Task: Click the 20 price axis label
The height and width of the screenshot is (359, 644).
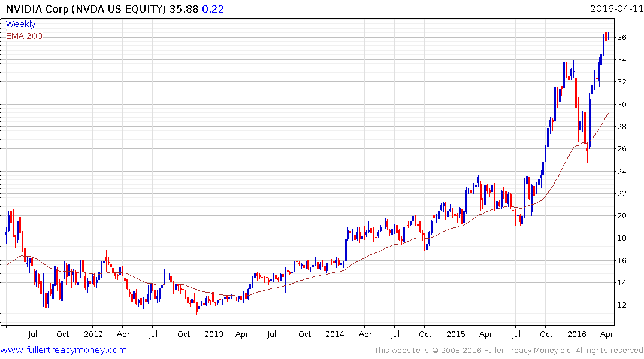Action: pos(622,215)
